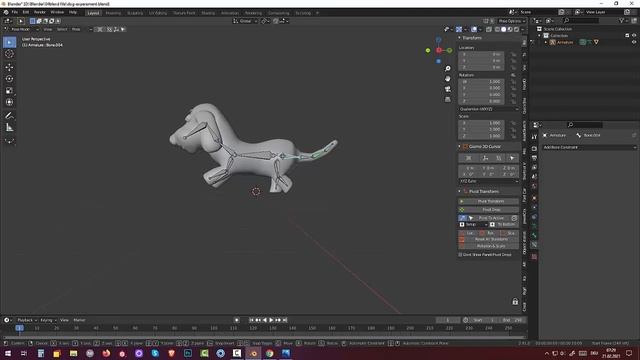Select the Move tool in the toolbar
The height and width of the screenshot is (360, 640).
pyautogui.click(x=9, y=67)
